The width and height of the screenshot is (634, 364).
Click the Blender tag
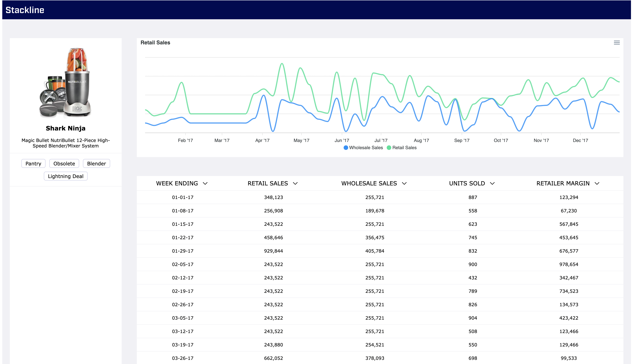coord(96,163)
